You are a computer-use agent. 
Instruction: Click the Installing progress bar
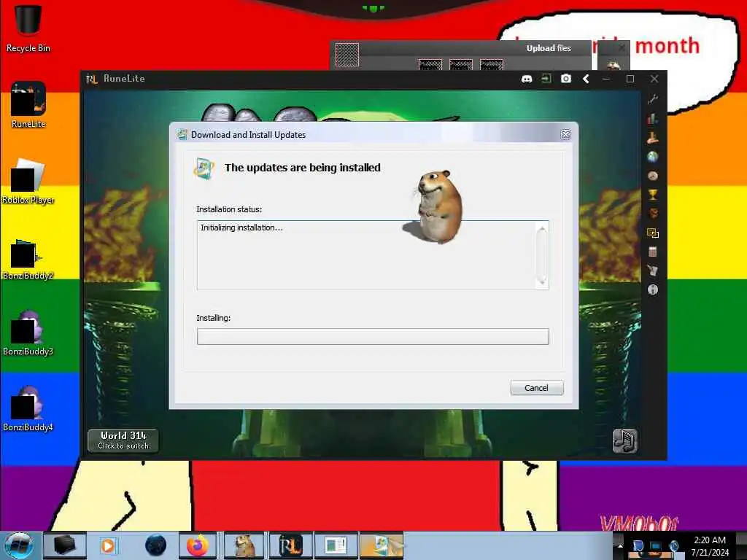point(373,337)
